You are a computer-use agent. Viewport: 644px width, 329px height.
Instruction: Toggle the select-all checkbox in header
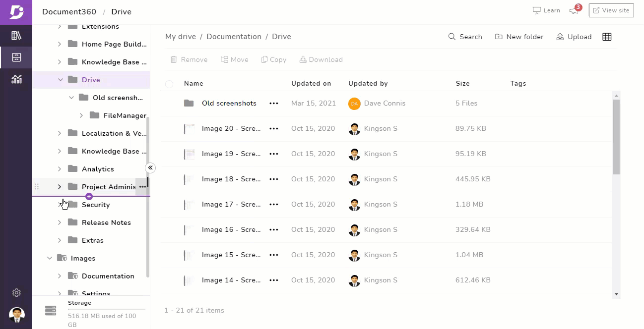tap(169, 84)
